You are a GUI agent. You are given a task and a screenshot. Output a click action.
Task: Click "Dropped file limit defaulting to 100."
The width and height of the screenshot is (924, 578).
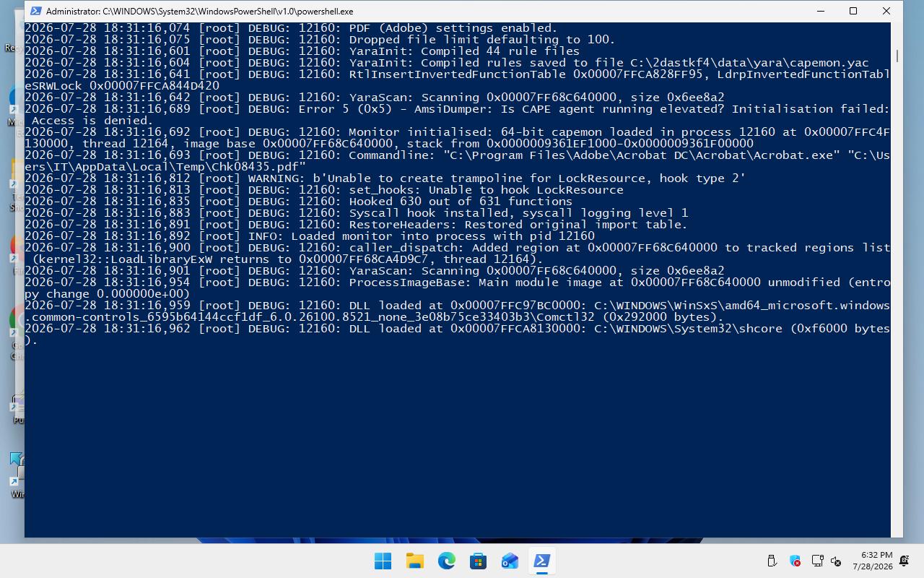click(482, 40)
